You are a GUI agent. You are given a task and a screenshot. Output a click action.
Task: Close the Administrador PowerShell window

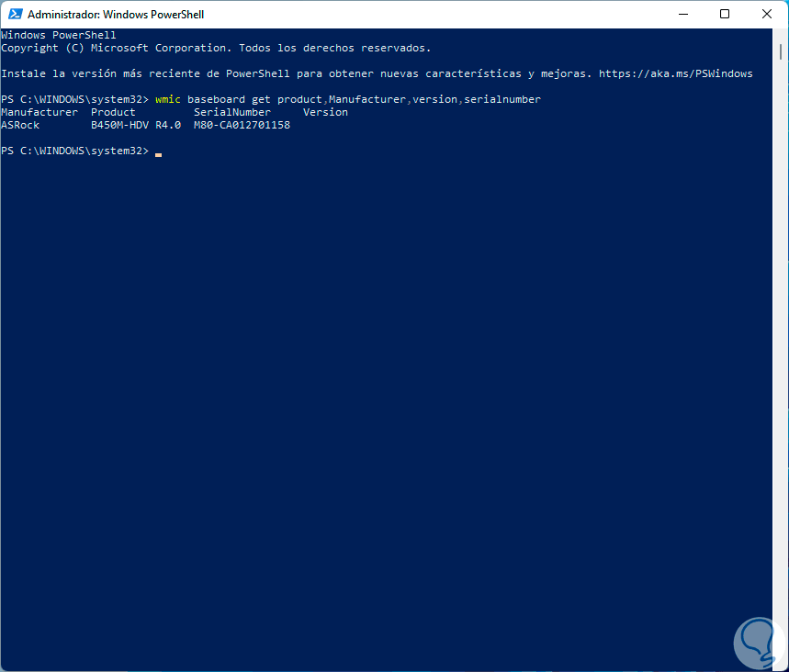tap(766, 14)
